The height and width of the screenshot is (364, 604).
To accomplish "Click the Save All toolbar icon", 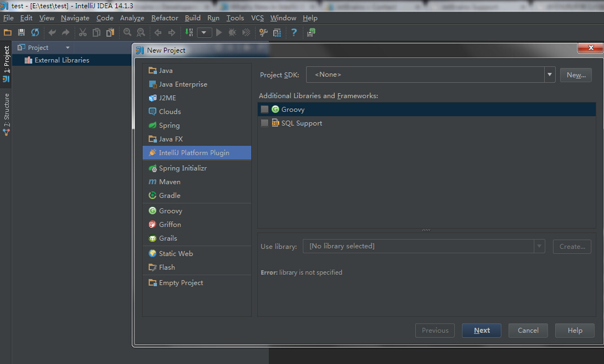I will click(21, 33).
